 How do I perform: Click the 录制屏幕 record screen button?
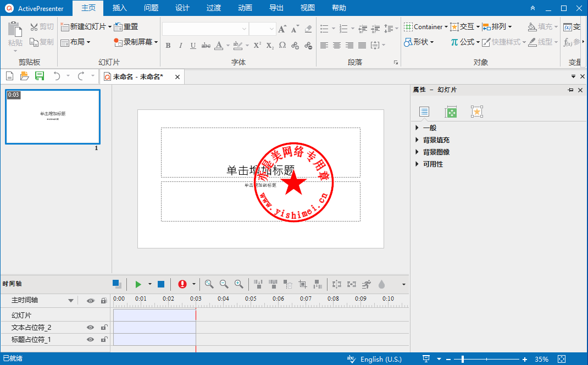pyautogui.click(x=136, y=42)
